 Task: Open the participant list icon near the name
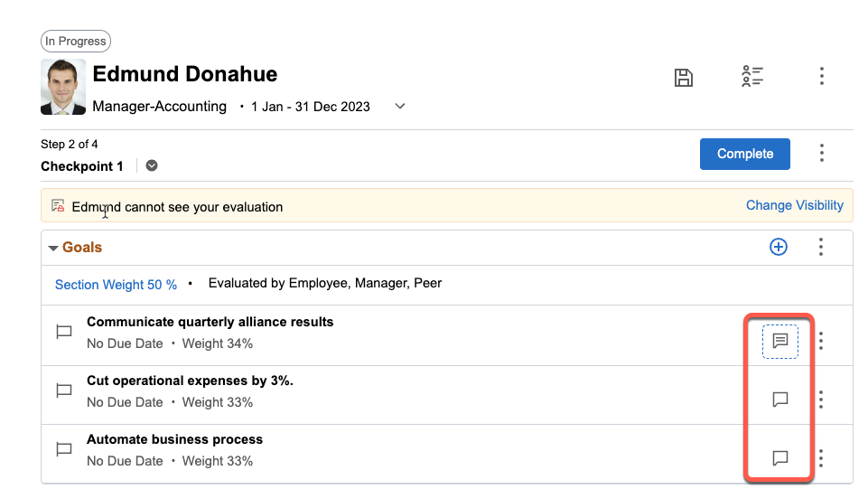point(752,77)
